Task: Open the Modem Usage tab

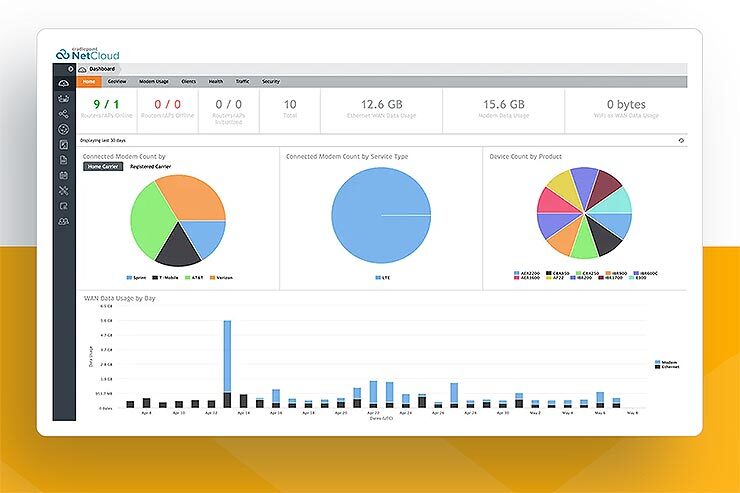Action: (152, 81)
